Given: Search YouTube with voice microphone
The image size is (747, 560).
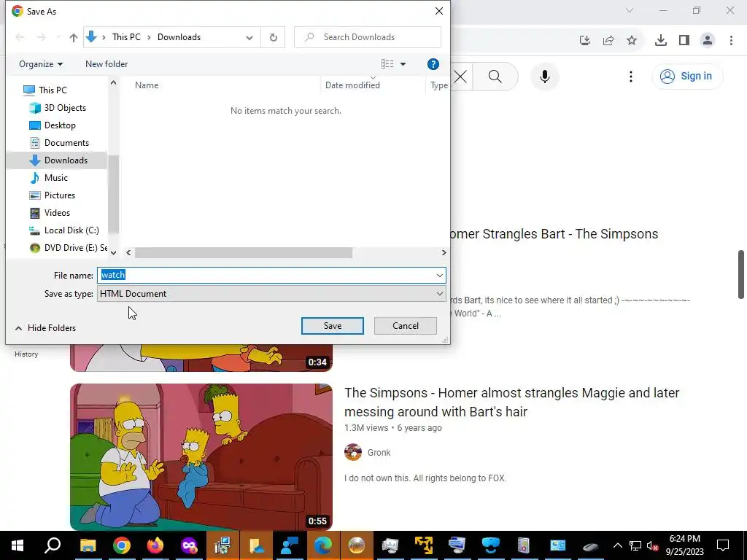Looking at the screenshot, I should point(544,76).
